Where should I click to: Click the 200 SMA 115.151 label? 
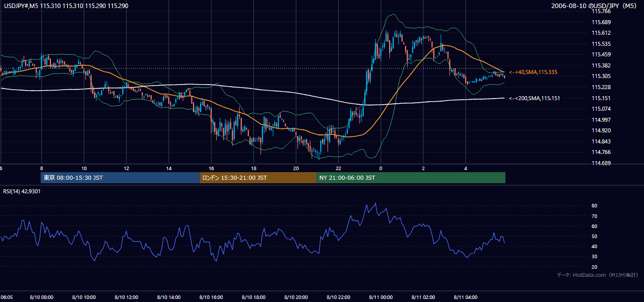tap(534, 98)
